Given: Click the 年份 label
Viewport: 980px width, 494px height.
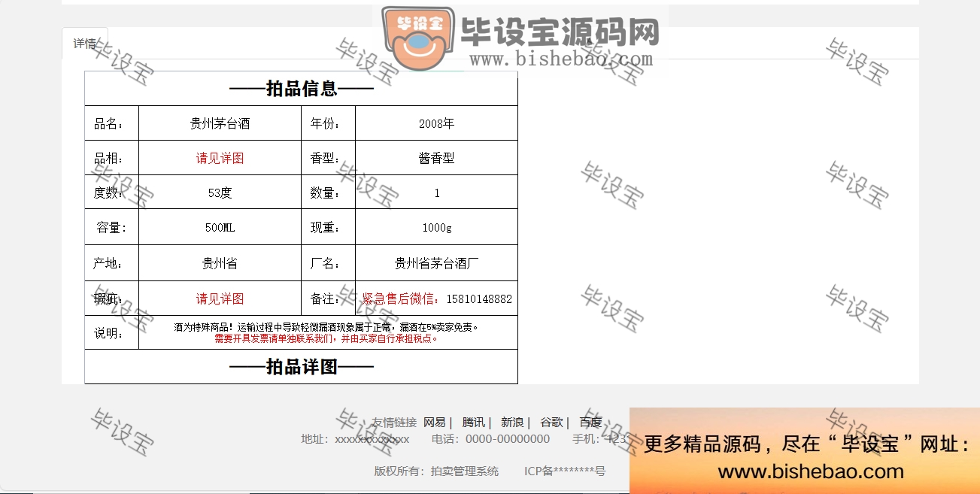Looking at the screenshot, I should pyautogui.click(x=325, y=124).
